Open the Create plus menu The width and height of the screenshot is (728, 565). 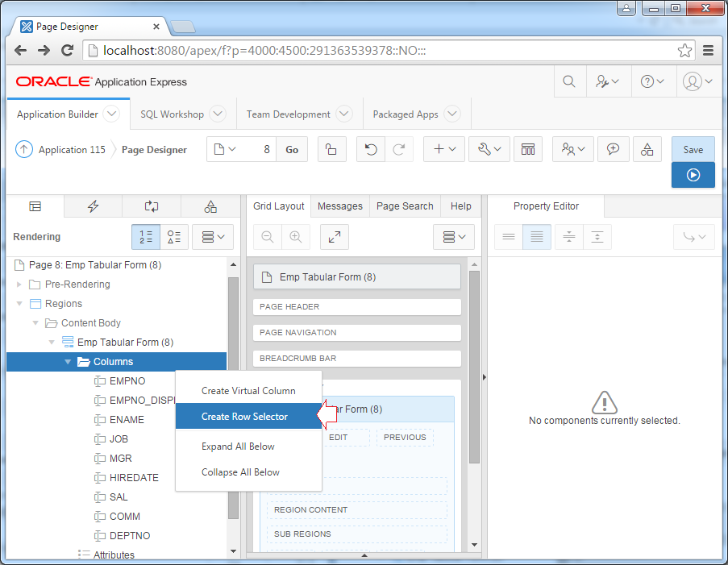[x=444, y=149]
